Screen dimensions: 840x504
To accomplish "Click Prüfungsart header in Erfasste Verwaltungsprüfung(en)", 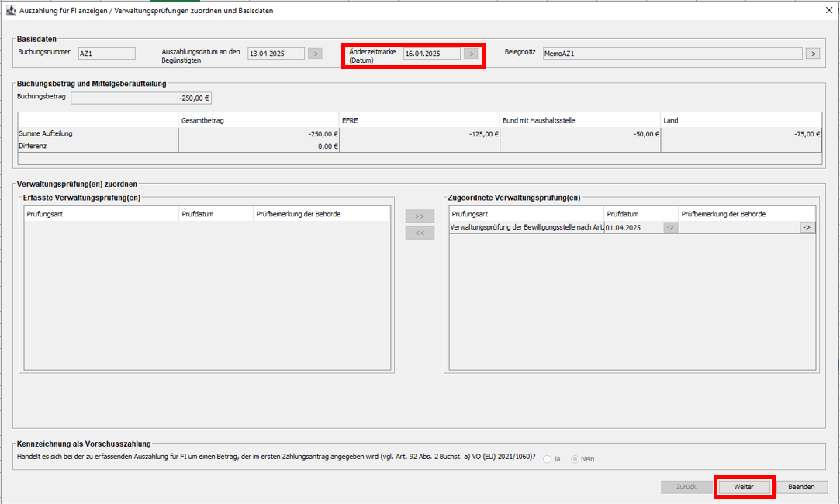I will coord(101,214).
